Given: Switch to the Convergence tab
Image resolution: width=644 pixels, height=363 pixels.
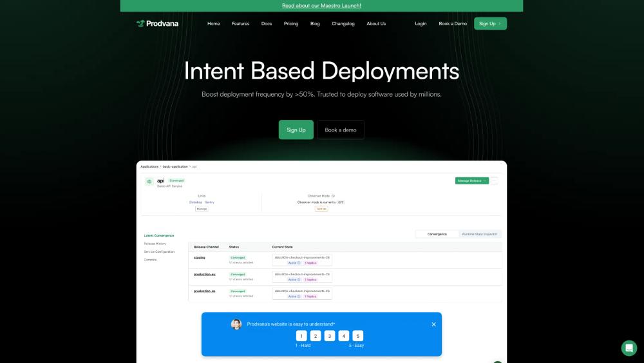Looking at the screenshot, I should (437, 234).
